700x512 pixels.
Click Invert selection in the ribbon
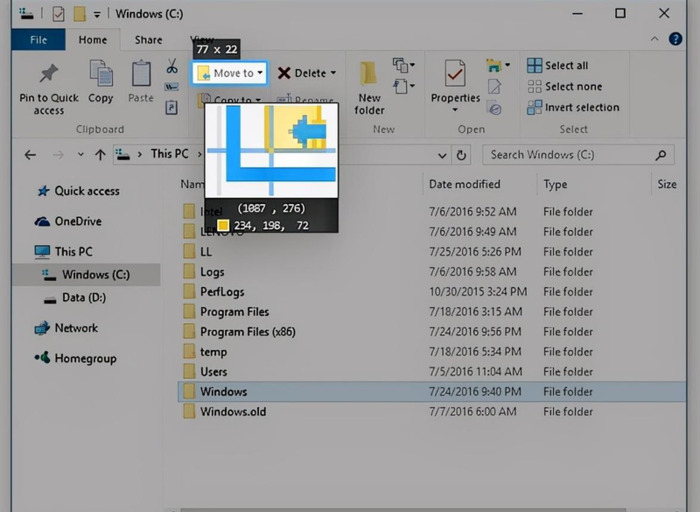580,108
